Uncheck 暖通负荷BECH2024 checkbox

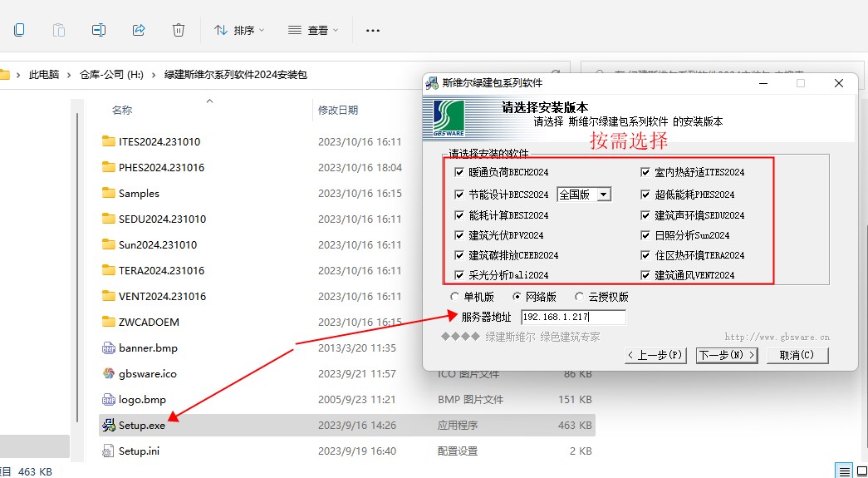(459, 172)
